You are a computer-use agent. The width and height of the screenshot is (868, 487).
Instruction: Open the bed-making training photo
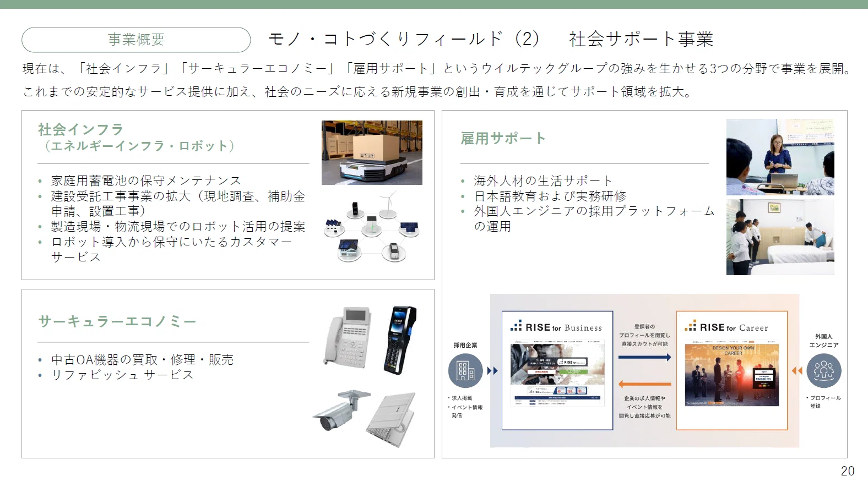(780, 237)
